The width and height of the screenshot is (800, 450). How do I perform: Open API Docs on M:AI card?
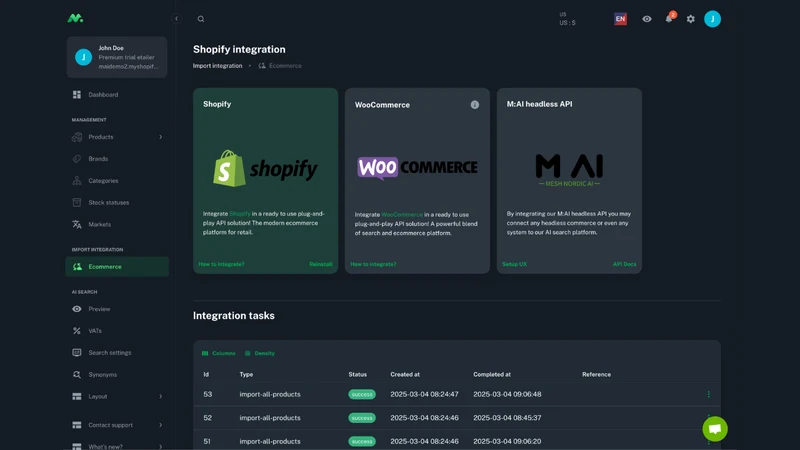click(624, 264)
